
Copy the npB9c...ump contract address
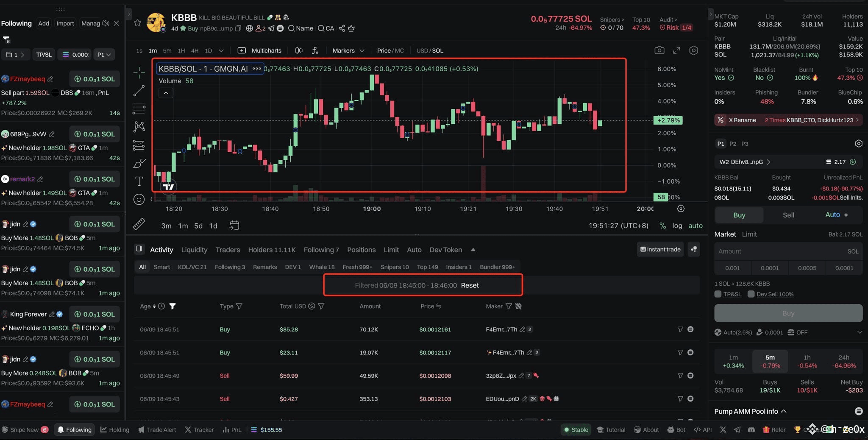(238, 28)
